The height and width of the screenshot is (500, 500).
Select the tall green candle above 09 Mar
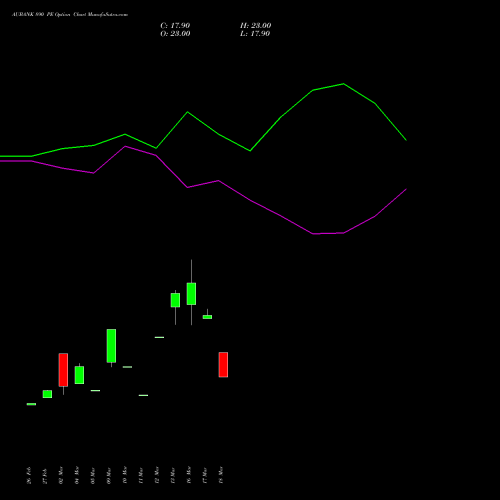111,346
